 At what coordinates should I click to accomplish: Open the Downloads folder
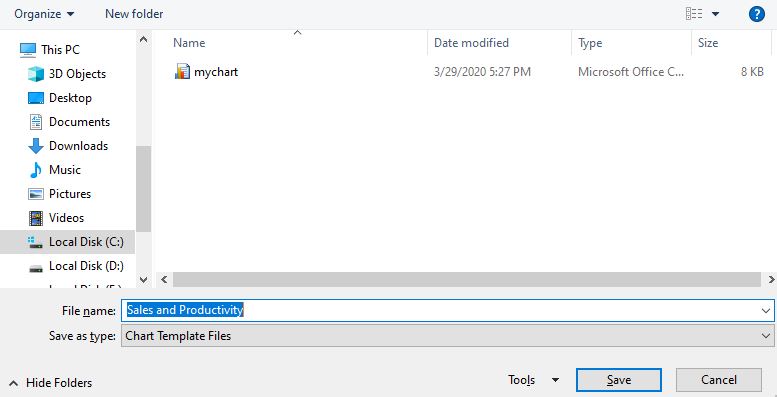pos(78,146)
